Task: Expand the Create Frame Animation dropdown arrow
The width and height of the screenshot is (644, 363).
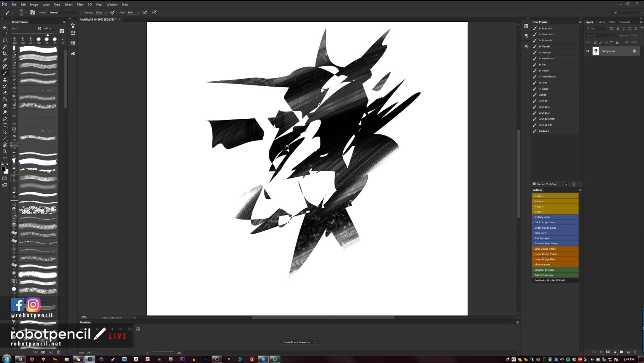Action: point(317,342)
